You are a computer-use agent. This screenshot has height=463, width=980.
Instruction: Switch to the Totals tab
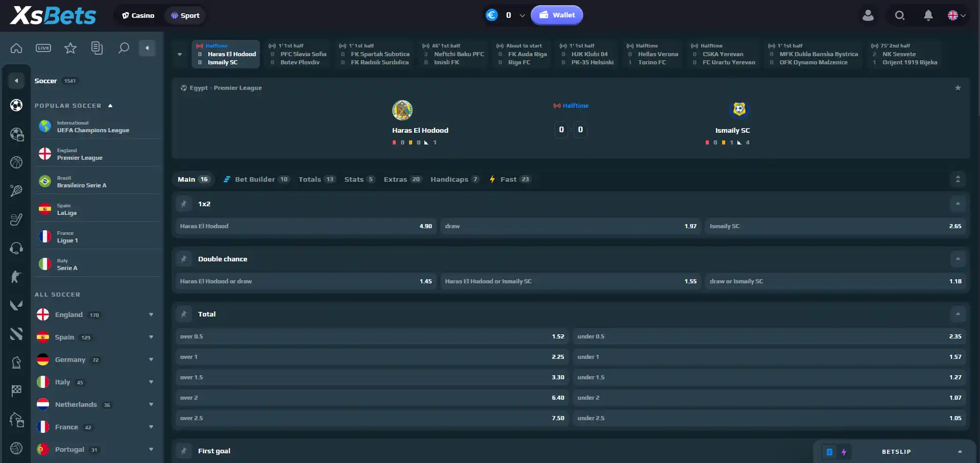pyautogui.click(x=317, y=179)
